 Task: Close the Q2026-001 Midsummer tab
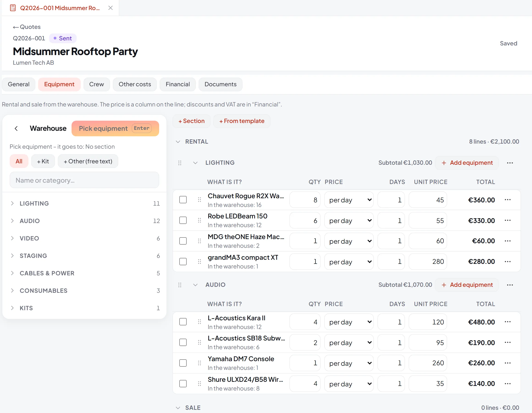pyautogui.click(x=110, y=8)
